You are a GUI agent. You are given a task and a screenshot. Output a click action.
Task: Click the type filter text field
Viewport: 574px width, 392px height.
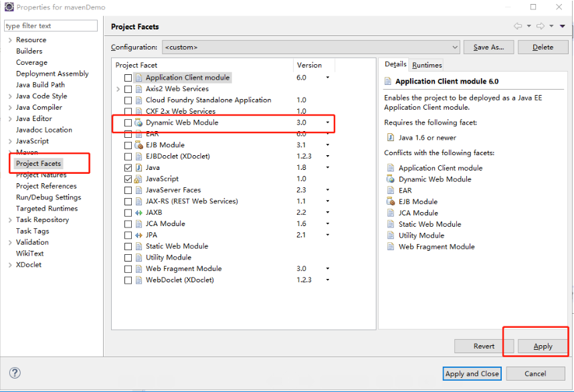[51, 26]
